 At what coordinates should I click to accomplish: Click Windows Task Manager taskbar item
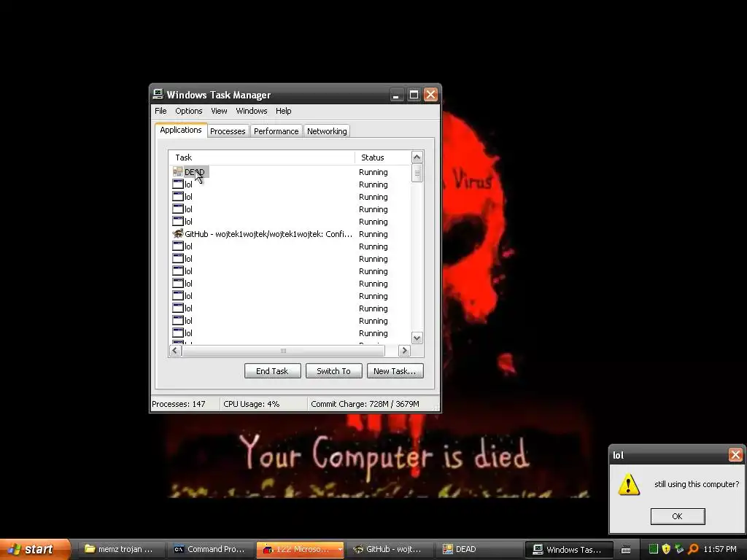[x=568, y=549]
